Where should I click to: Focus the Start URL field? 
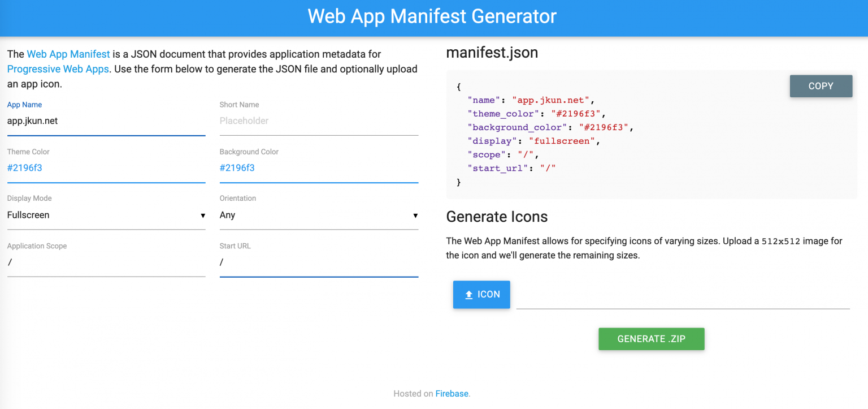[x=319, y=262]
